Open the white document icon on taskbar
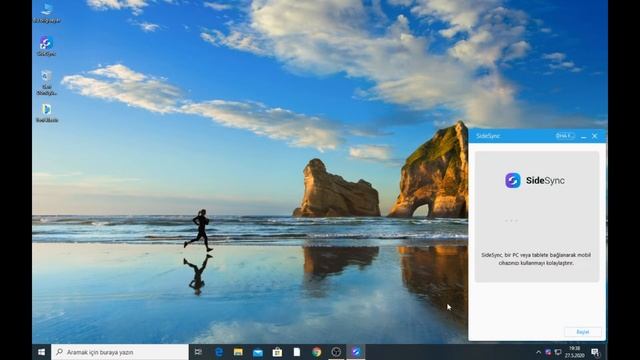 (x=297, y=352)
